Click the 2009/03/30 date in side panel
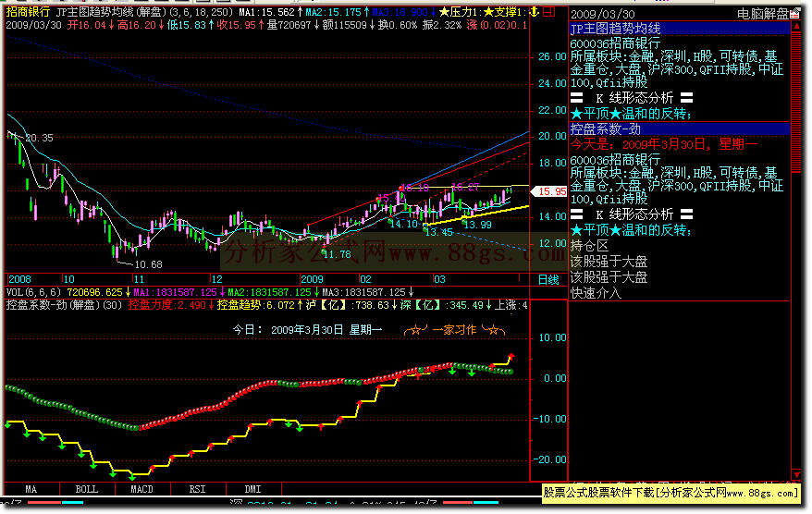Image resolution: width=812 pixels, height=514 pixels. 602,15
